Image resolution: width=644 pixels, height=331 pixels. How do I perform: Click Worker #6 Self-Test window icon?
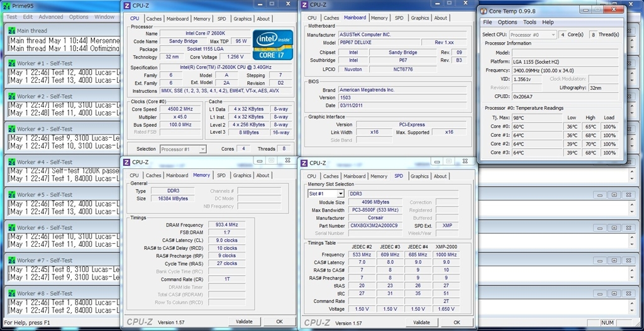click(x=12, y=227)
